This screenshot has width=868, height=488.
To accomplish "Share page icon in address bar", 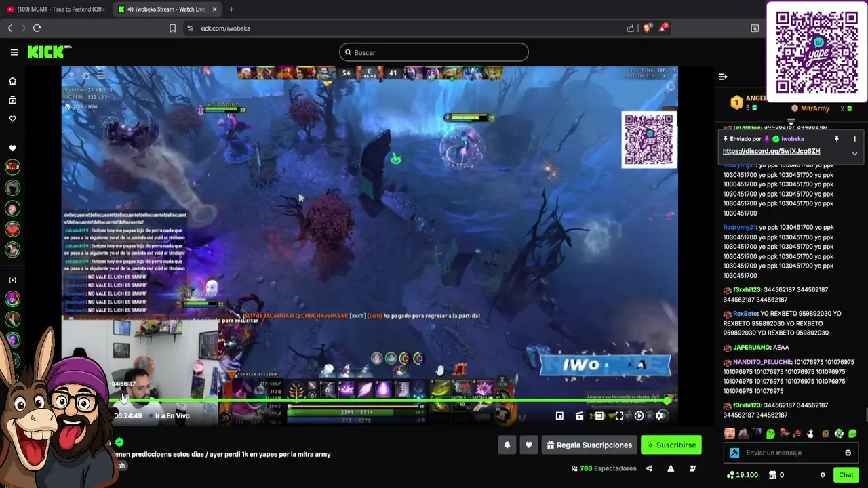I will click(x=631, y=28).
